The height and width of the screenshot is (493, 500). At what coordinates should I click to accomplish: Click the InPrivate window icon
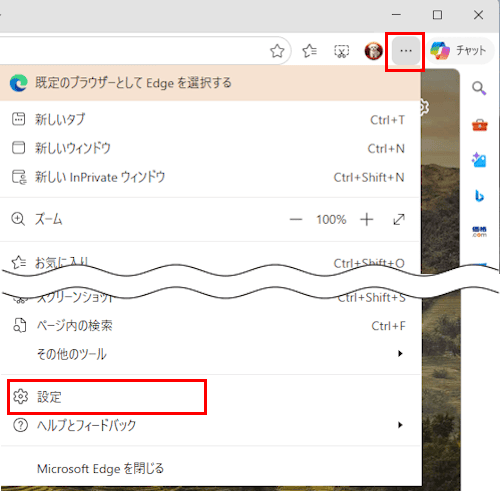[x=19, y=177]
